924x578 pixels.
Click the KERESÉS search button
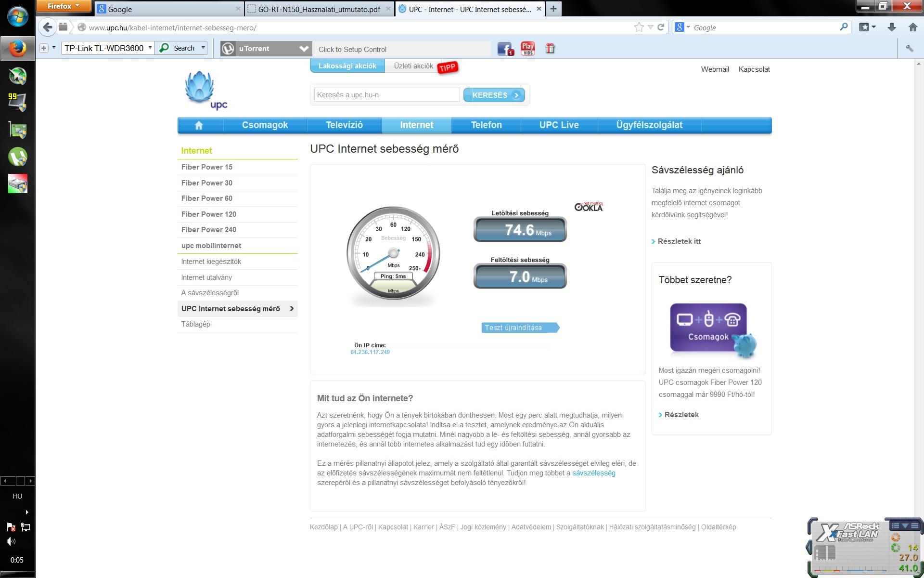[494, 95]
